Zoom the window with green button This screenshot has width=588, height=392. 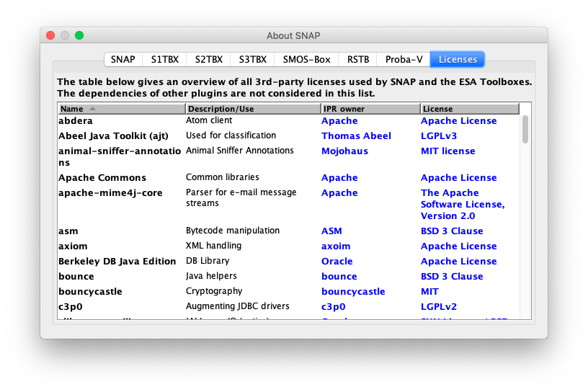coord(79,35)
